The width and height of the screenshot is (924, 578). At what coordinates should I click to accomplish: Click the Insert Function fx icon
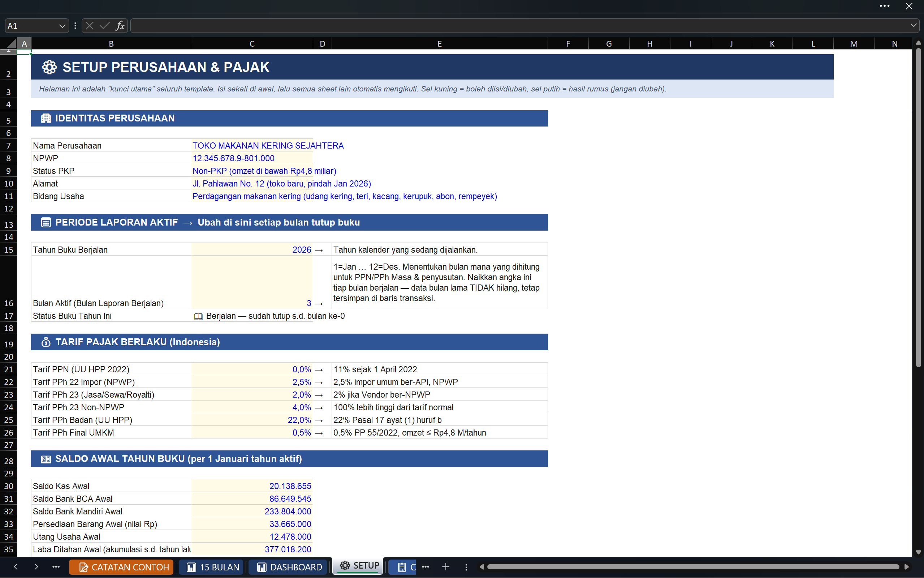click(x=120, y=26)
